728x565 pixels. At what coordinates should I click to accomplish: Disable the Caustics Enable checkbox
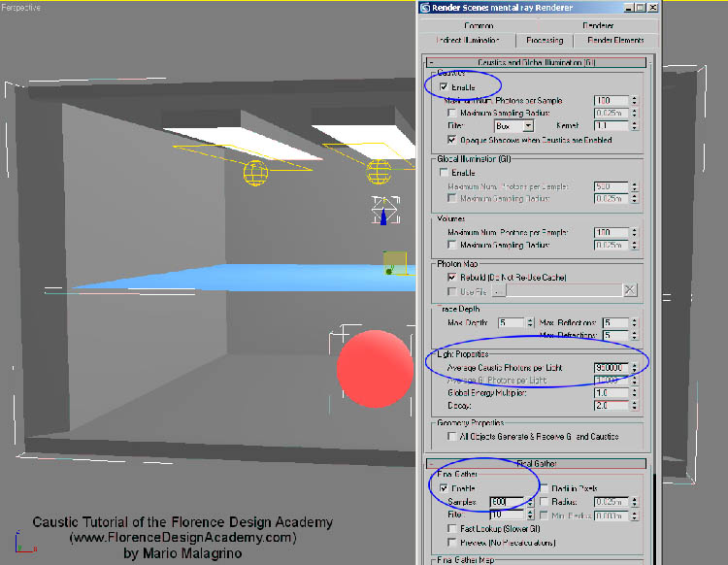coord(445,87)
